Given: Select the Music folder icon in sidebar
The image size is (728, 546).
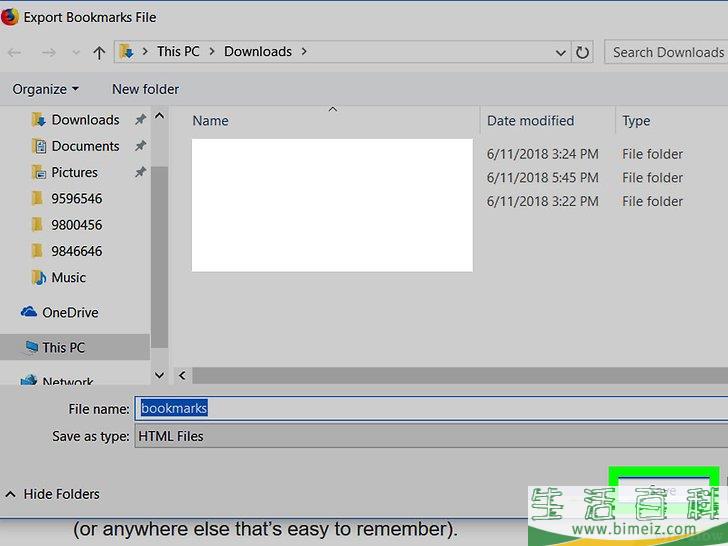Looking at the screenshot, I should pyautogui.click(x=38, y=278).
